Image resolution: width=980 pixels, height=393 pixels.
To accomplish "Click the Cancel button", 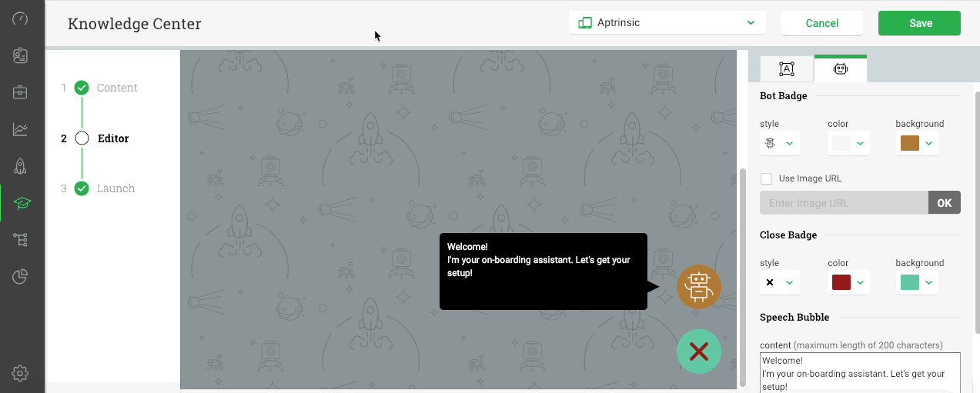I will pyautogui.click(x=822, y=23).
